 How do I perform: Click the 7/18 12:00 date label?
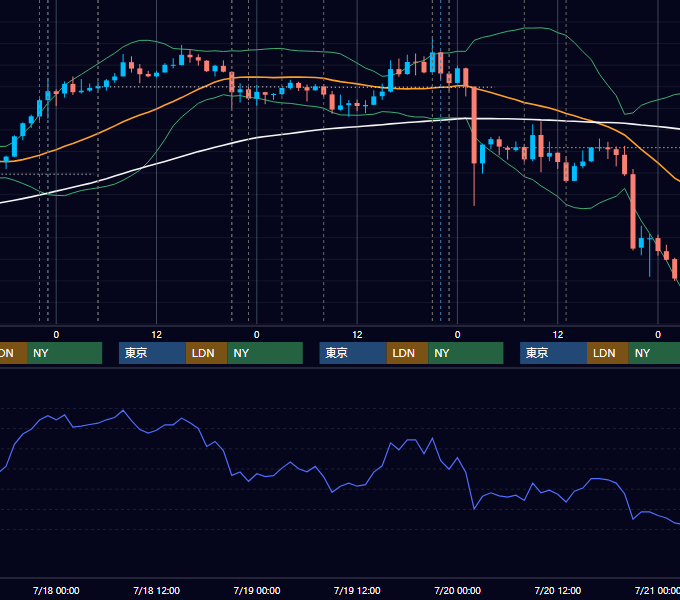pos(157,590)
